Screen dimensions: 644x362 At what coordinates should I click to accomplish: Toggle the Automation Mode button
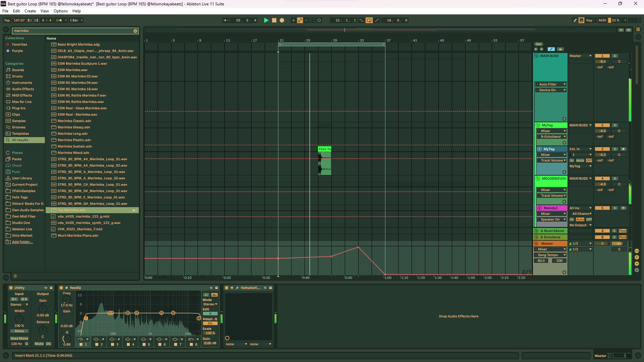coord(551,49)
